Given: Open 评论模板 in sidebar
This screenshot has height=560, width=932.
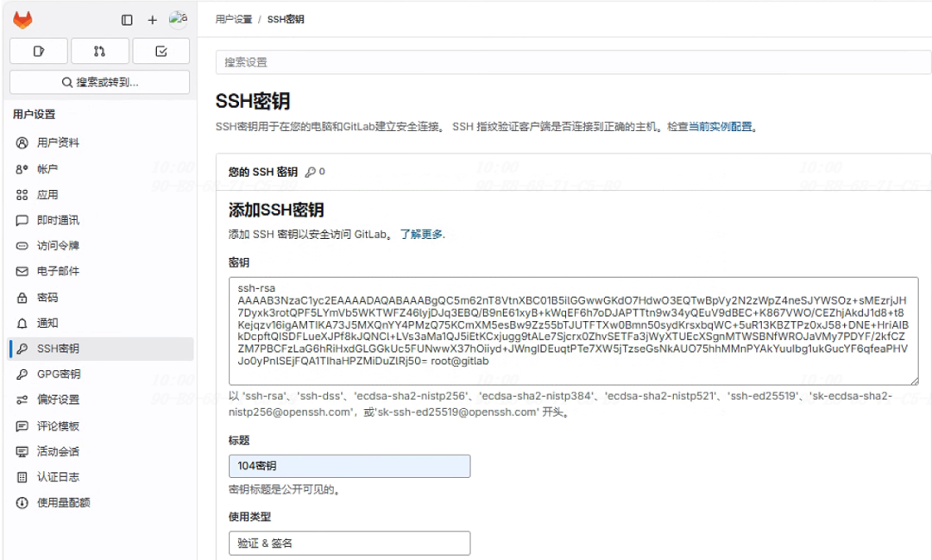Looking at the screenshot, I should pyautogui.click(x=58, y=425).
